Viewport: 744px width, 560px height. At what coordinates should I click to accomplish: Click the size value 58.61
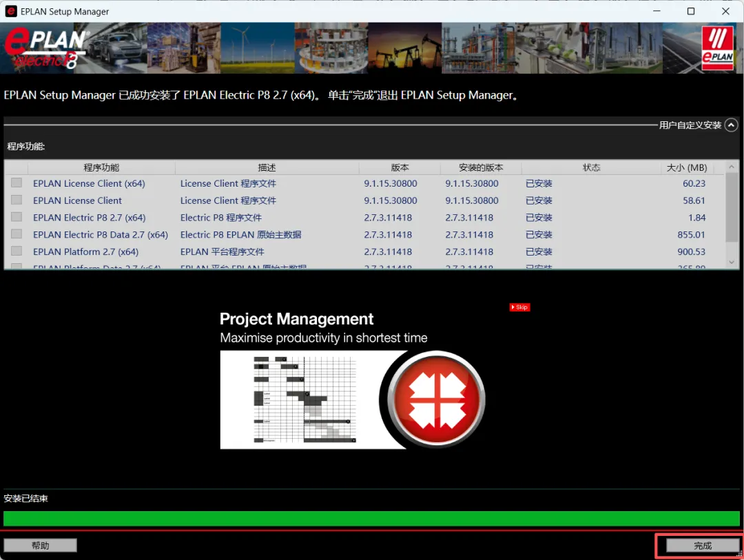coord(694,200)
